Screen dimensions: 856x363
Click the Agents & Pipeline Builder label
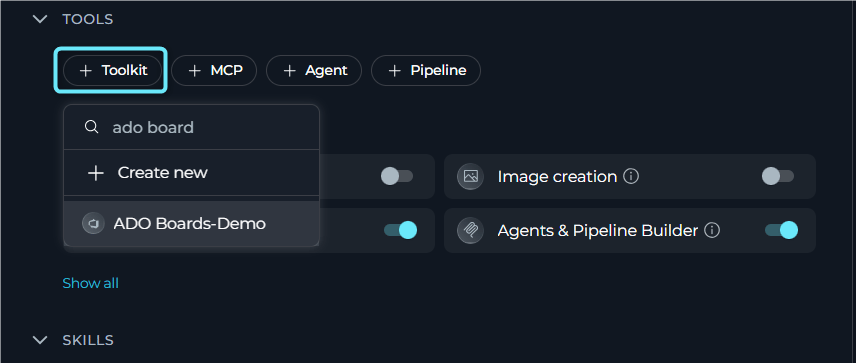598,230
